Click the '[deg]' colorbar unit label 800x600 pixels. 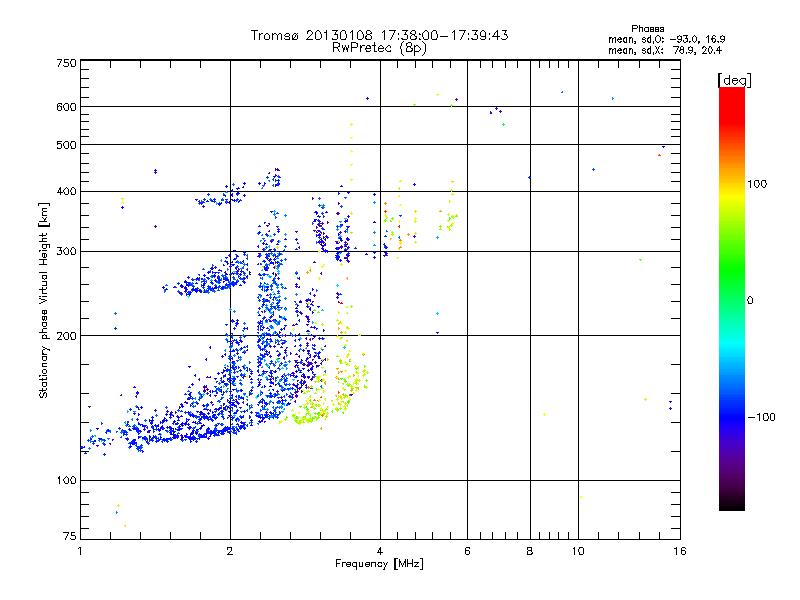pyautogui.click(x=734, y=81)
